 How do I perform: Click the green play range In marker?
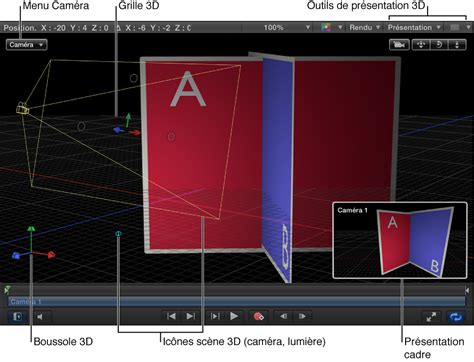(x=7, y=290)
